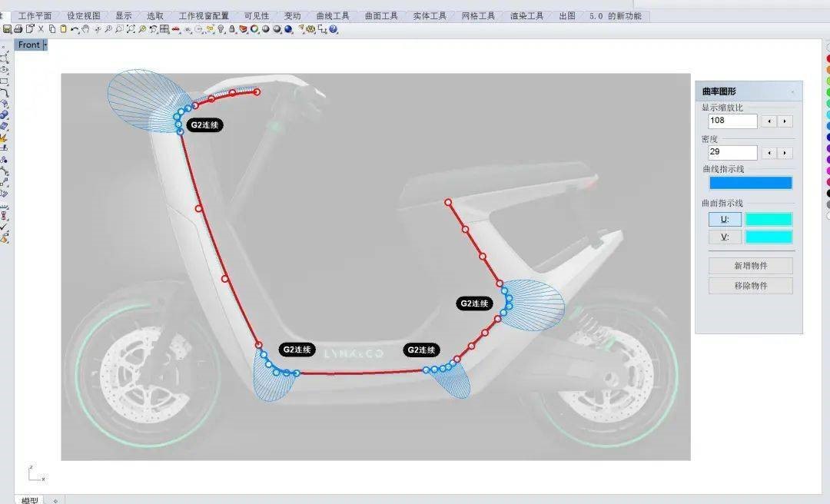Click the G2连续 label near the handlebar
The height and width of the screenshot is (504, 830).
pyautogui.click(x=205, y=125)
